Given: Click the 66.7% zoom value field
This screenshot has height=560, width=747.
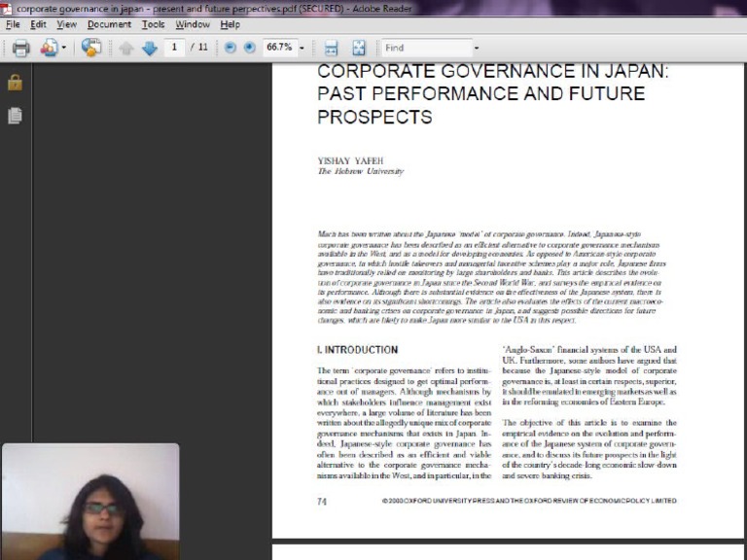Looking at the screenshot, I should (x=280, y=48).
